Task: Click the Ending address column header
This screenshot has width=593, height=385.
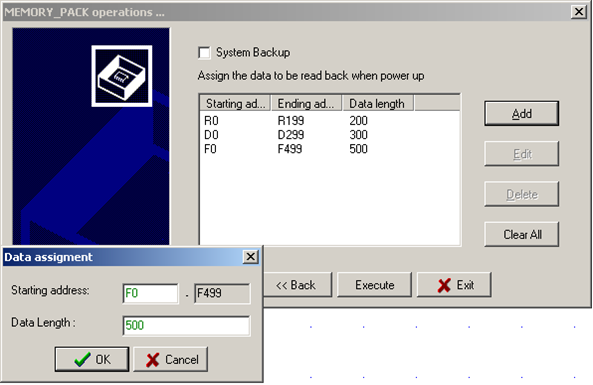Action: [307, 103]
